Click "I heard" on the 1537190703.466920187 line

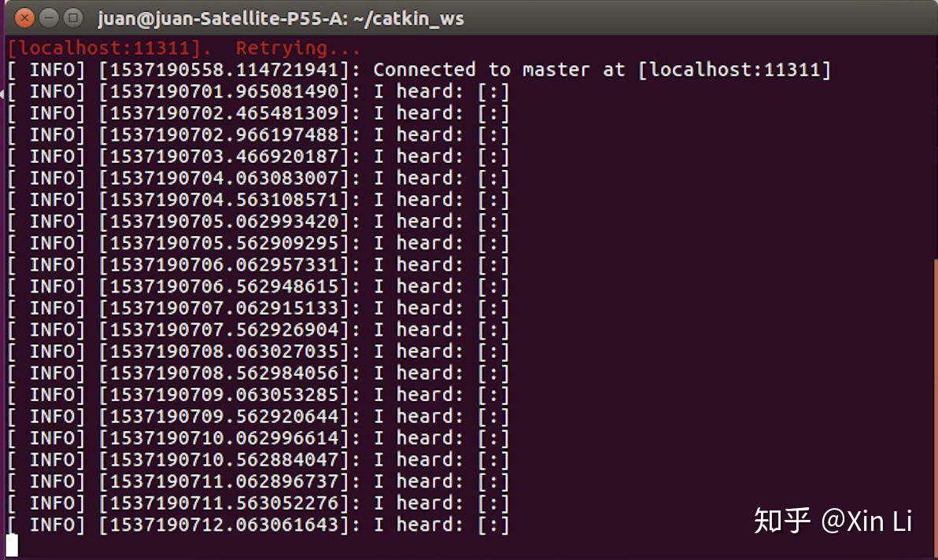[418, 157]
